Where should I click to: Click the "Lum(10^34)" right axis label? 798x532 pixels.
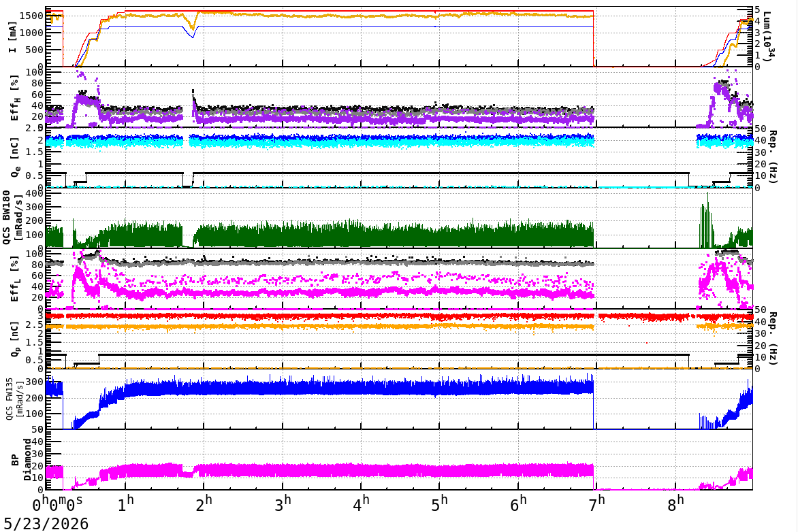[767, 37]
